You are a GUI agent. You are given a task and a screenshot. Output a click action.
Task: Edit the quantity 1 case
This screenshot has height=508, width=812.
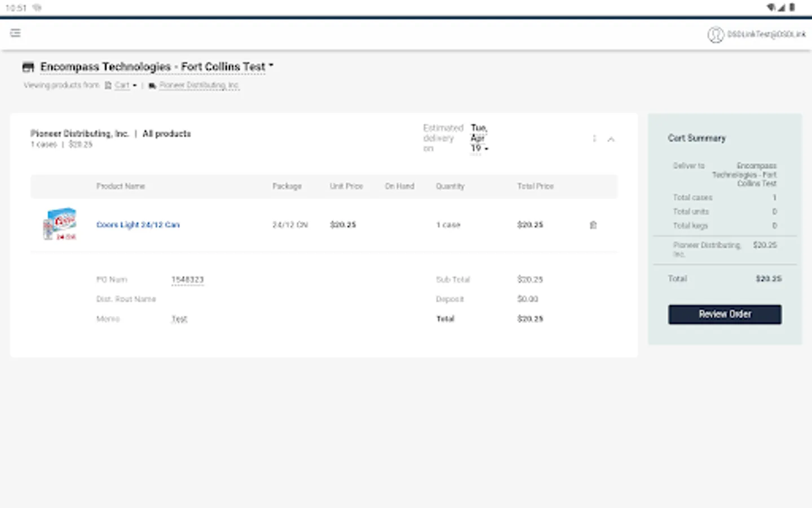[x=448, y=225]
